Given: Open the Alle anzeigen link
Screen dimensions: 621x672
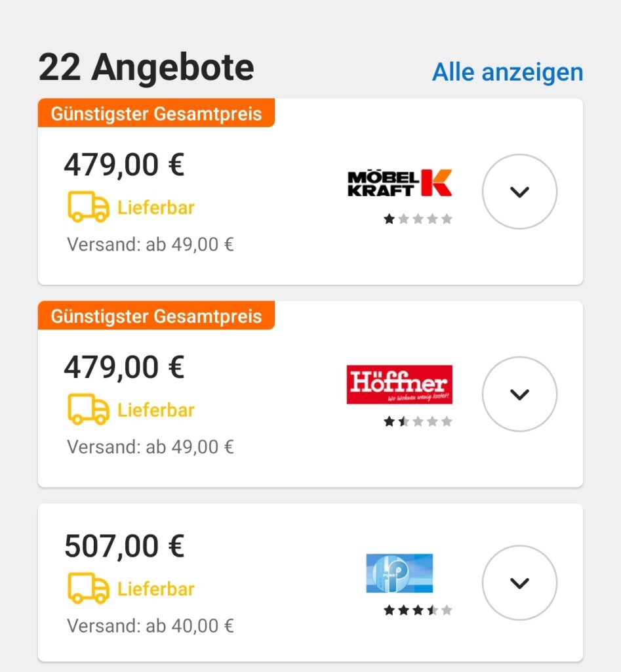Looking at the screenshot, I should point(508,72).
